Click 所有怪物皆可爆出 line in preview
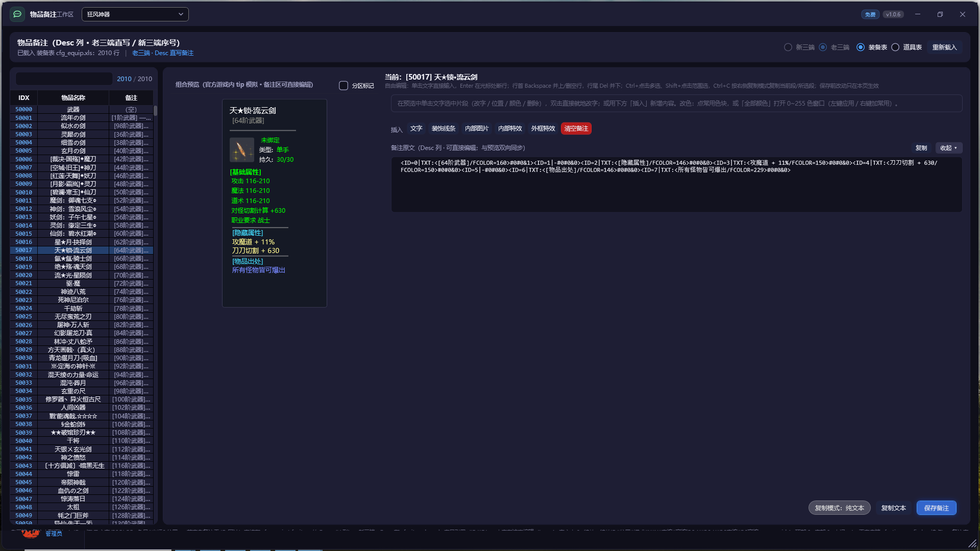The height and width of the screenshot is (551, 980). pyautogui.click(x=259, y=270)
